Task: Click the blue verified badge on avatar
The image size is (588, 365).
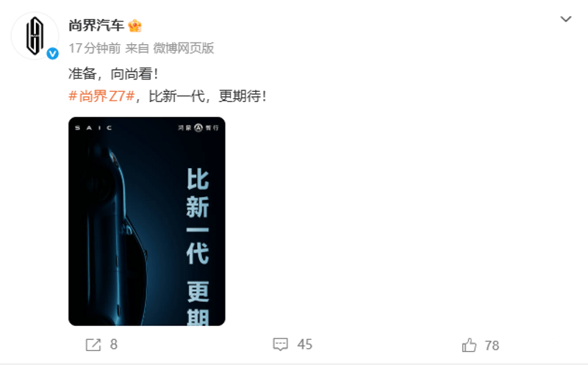Action: [52, 54]
